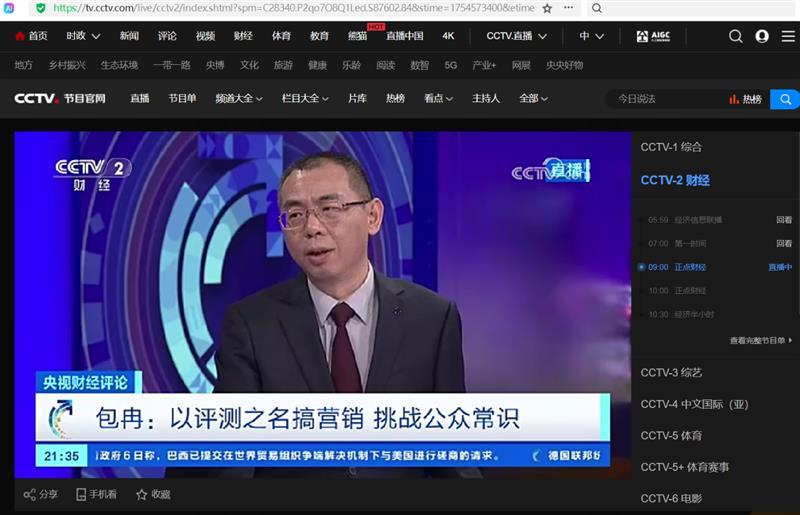Expand 查看完整节目单 full schedule link
This screenshot has width=800, height=515.
[761, 340]
